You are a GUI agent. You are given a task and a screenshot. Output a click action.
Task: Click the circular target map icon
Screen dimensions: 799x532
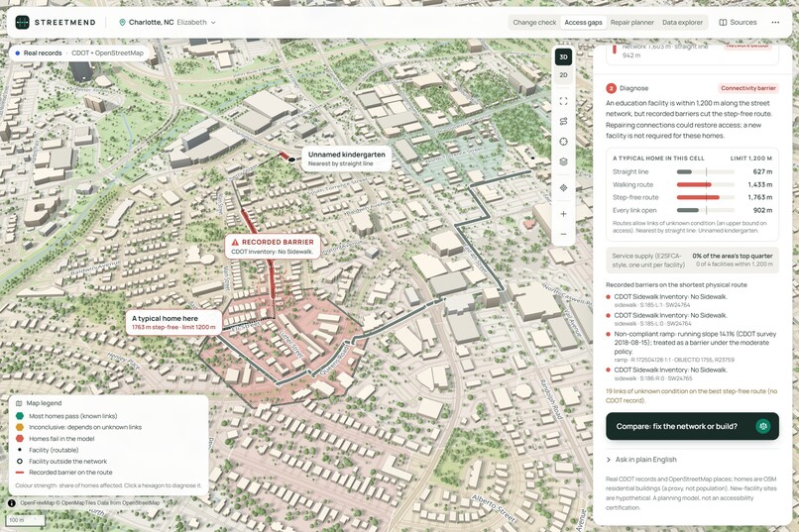click(x=563, y=142)
